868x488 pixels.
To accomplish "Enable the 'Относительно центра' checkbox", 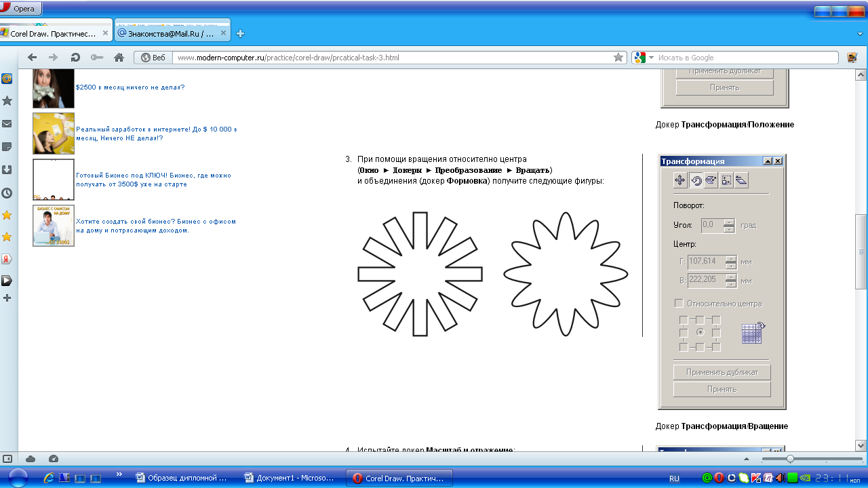I will (679, 304).
